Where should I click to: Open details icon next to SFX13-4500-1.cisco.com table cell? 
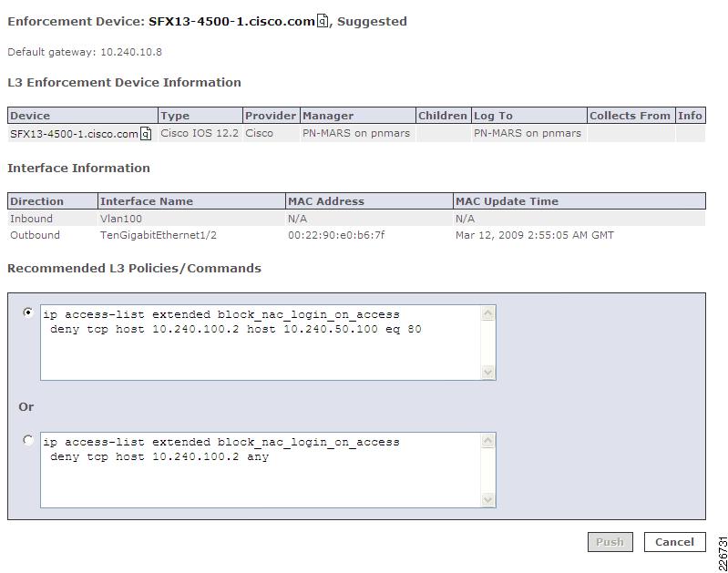coord(146,134)
